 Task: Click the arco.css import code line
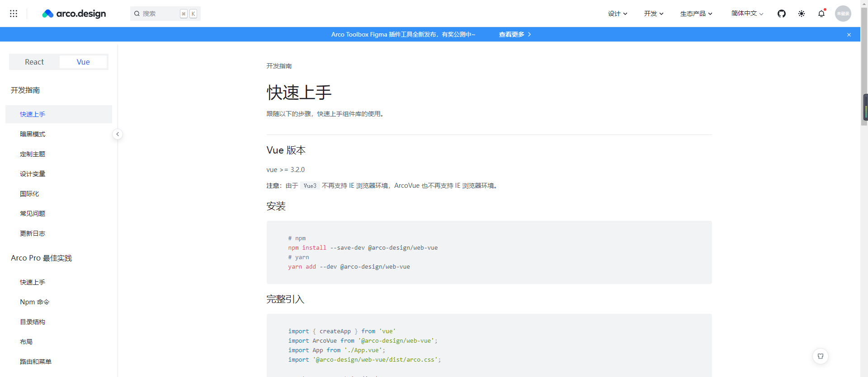(364, 360)
